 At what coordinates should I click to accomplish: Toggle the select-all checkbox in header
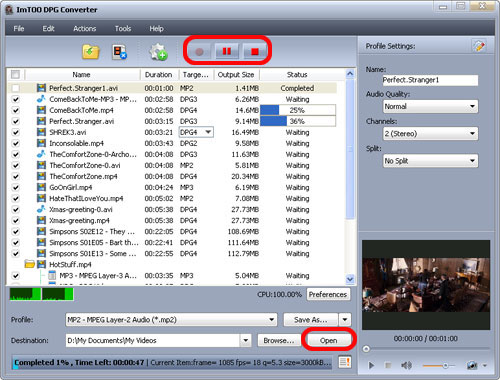pos(15,74)
